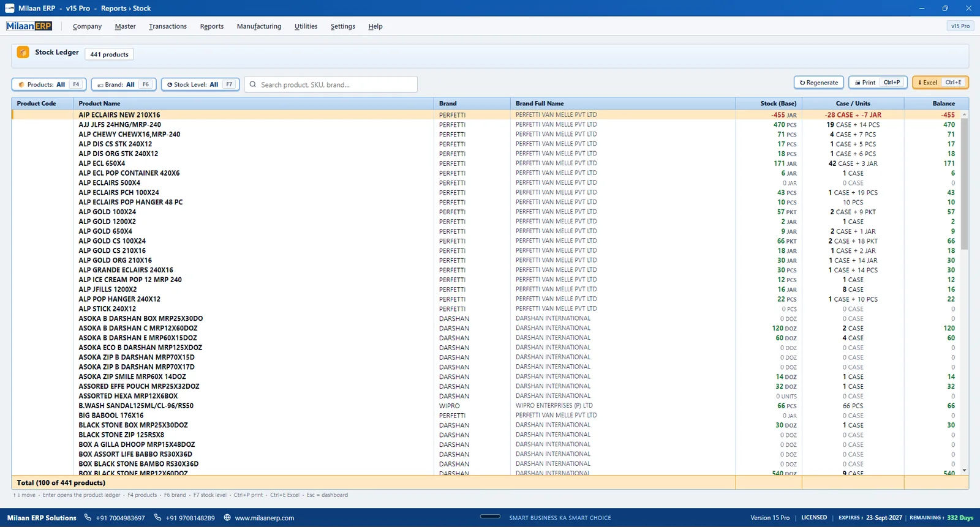Click the Brand Full Name column header

[622, 103]
